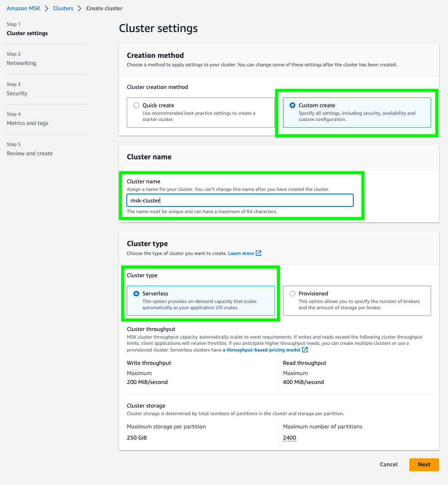Go to the Amazon MSK breadcrumb

(x=24, y=8)
